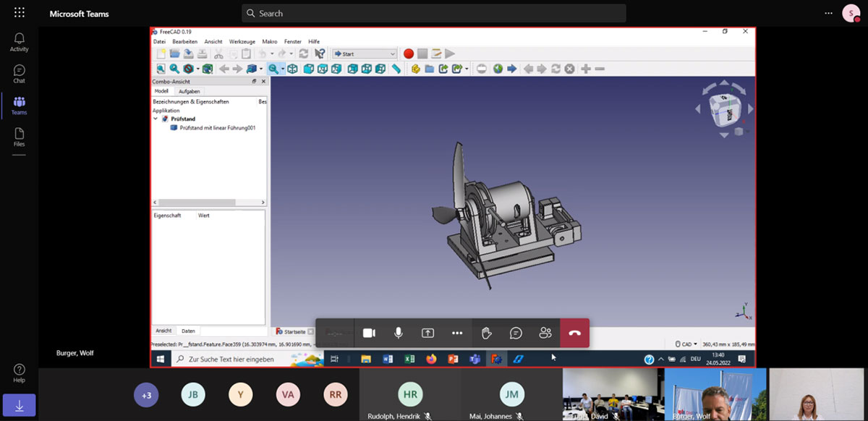Open the Teams app launcher grid
The height and width of the screenshot is (421, 868).
[x=19, y=13]
